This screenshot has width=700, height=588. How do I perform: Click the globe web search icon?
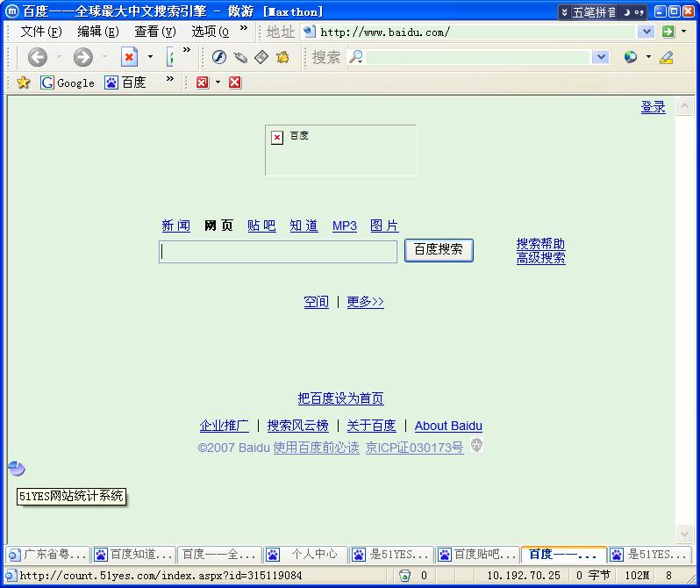pos(631,57)
